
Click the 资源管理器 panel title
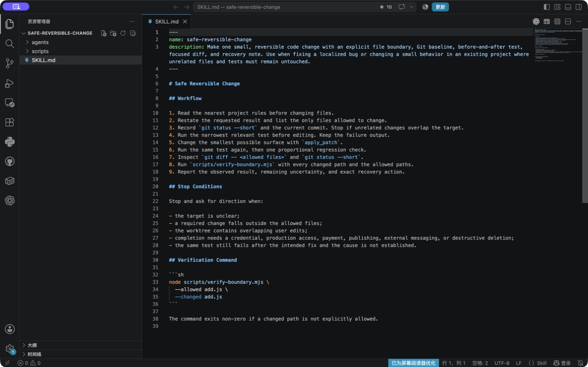coord(39,22)
